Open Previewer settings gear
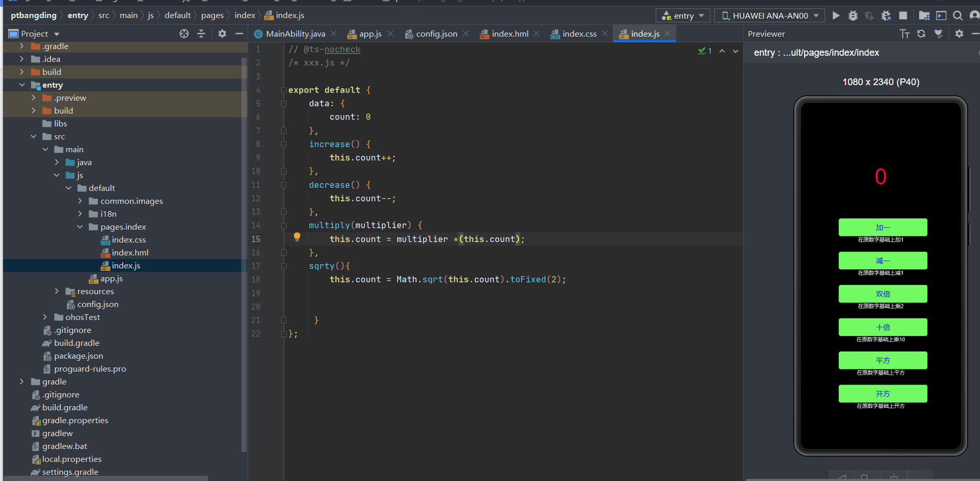 tap(959, 34)
